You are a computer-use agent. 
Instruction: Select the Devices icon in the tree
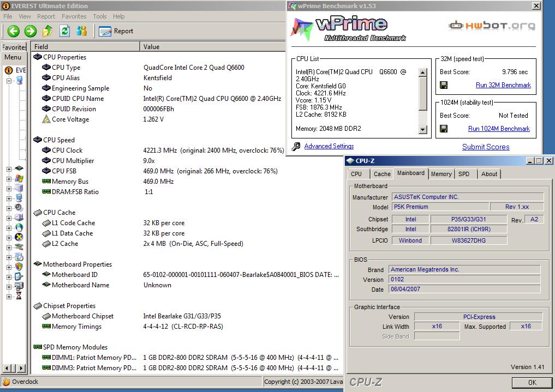coord(19,247)
